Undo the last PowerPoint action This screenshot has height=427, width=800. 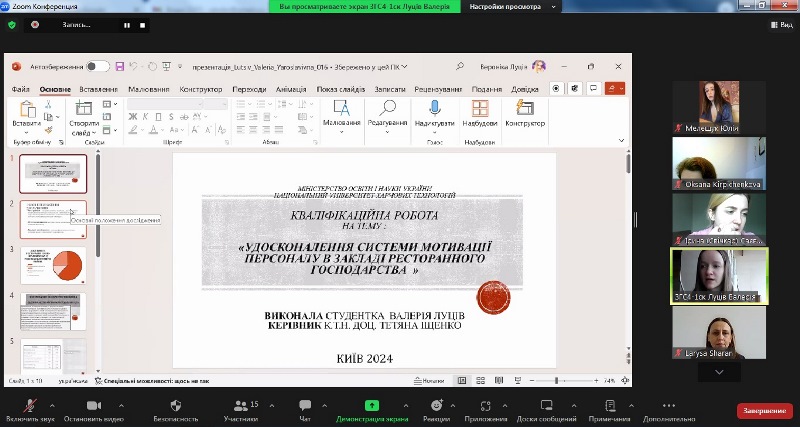pos(134,66)
